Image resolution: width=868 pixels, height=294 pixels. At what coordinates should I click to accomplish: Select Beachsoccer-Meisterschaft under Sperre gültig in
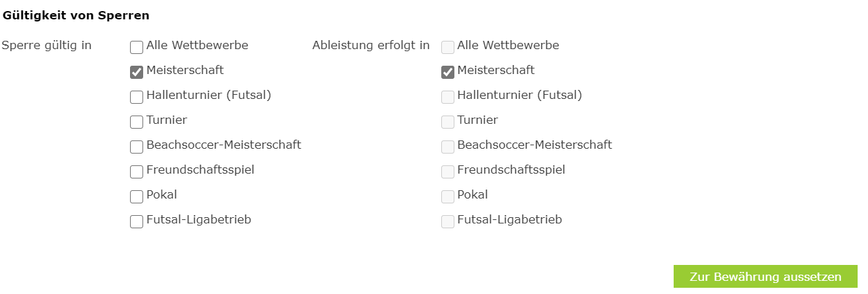[136, 147]
